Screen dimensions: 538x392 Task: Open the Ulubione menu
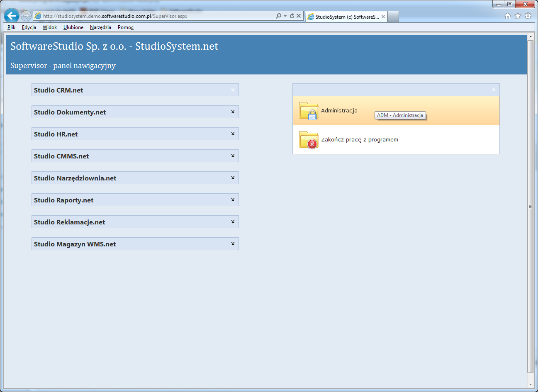[73, 27]
